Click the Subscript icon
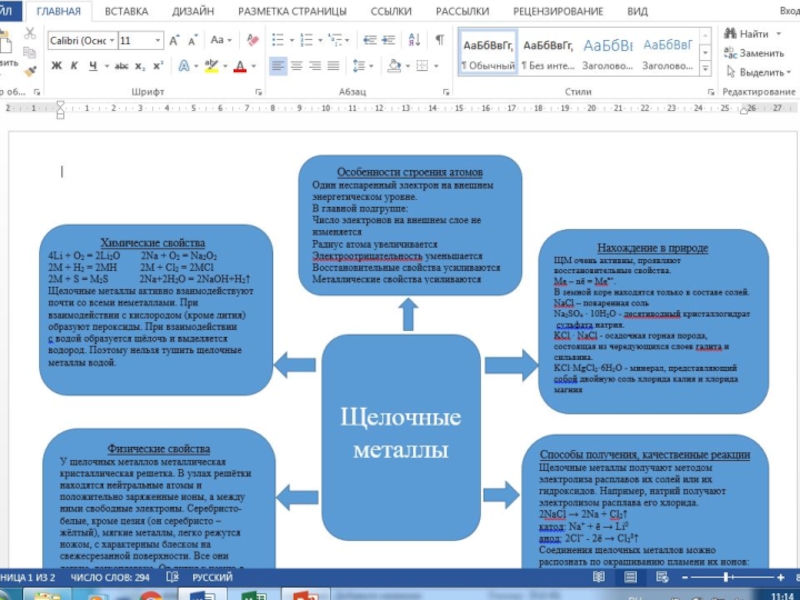The image size is (800, 600). pos(141,66)
